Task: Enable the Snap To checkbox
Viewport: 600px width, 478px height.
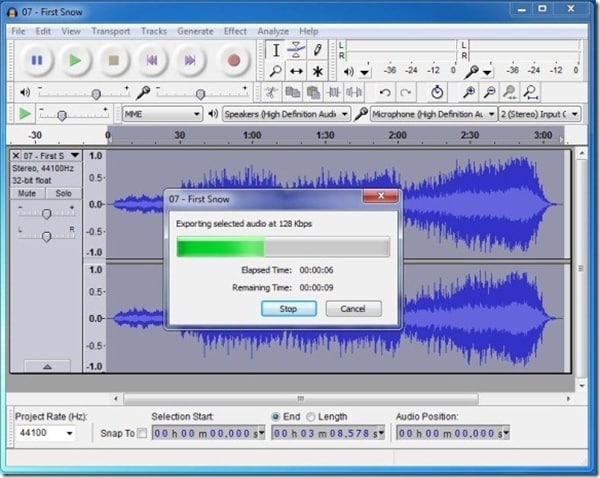Action: pyautogui.click(x=142, y=433)
